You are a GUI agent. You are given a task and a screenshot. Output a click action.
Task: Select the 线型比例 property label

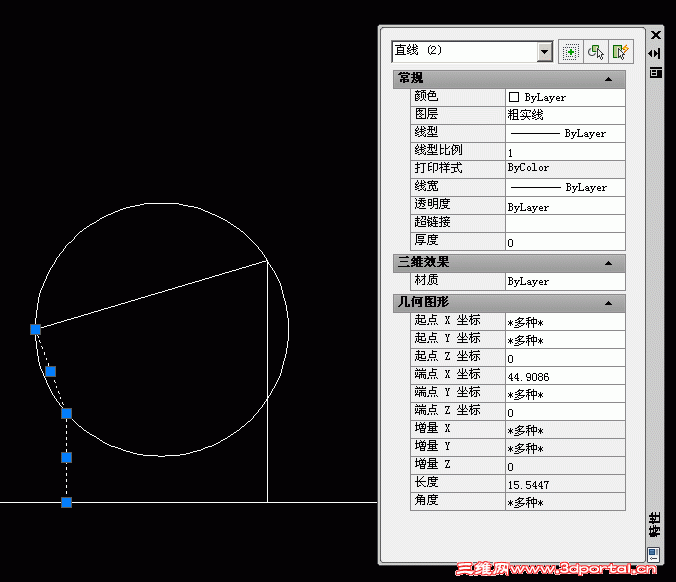[438, 150]
